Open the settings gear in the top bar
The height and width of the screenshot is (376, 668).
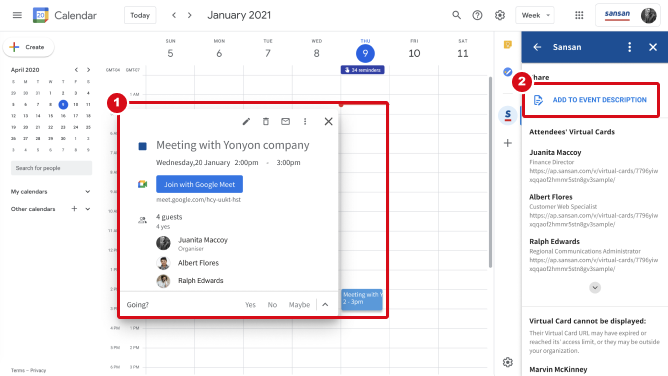[500, 15]
